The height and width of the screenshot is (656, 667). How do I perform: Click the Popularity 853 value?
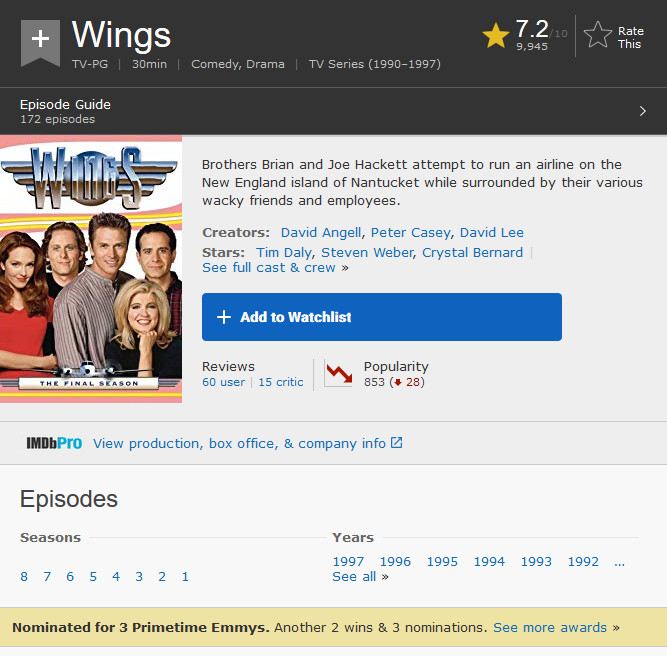374,382
